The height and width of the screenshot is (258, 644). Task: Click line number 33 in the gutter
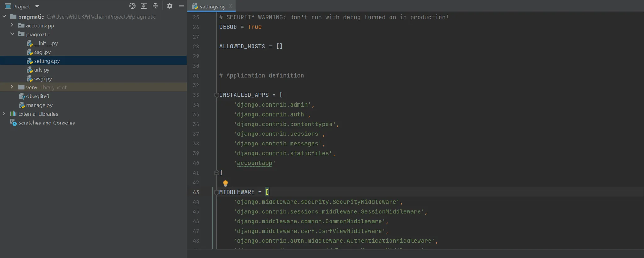[196, 95]
